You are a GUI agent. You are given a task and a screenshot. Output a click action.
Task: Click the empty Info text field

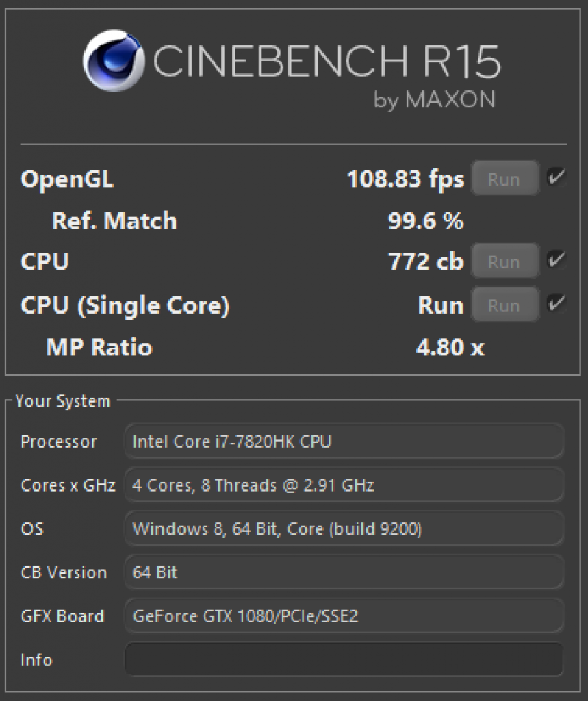344,659
